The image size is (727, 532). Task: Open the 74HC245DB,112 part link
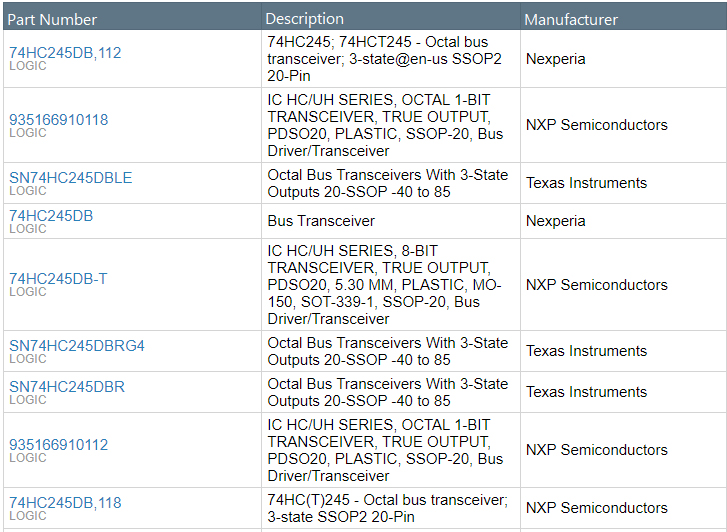tap(65, 53)
